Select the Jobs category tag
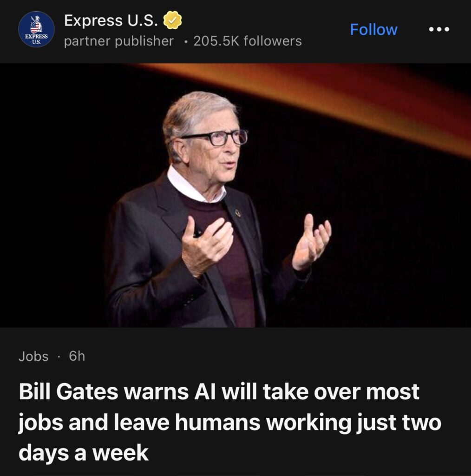This screenshot has height=476, width=471. coord(33,356)
